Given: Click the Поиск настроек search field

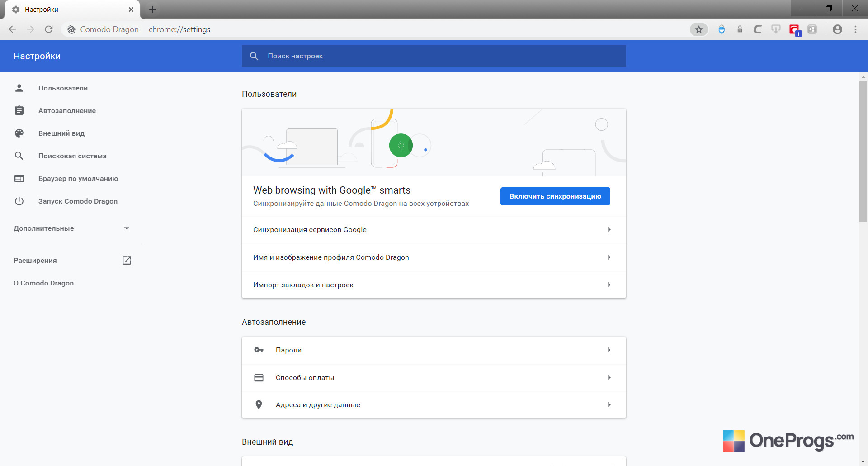Looking at the screenshot, I should [x=434, y=56].
